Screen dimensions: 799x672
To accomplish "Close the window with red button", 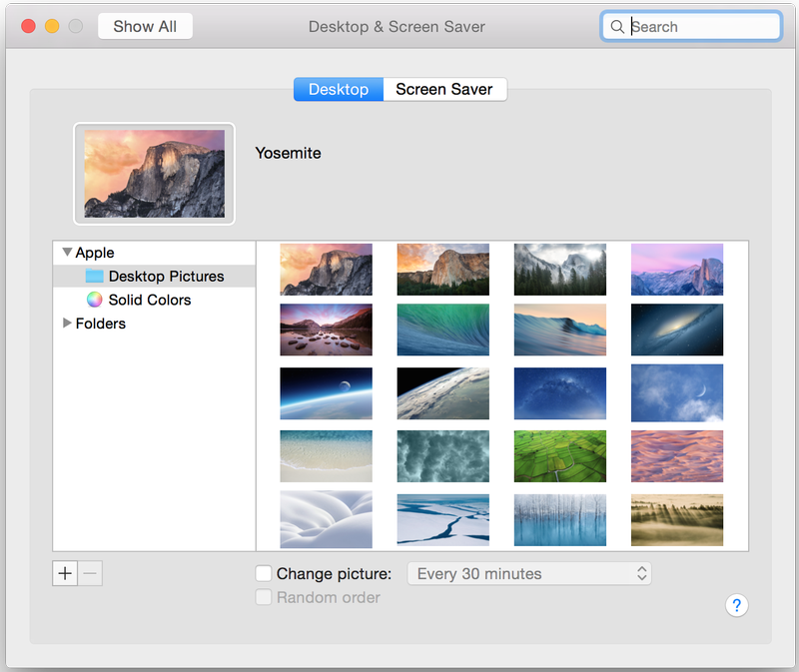I will [x=29, y=26].
